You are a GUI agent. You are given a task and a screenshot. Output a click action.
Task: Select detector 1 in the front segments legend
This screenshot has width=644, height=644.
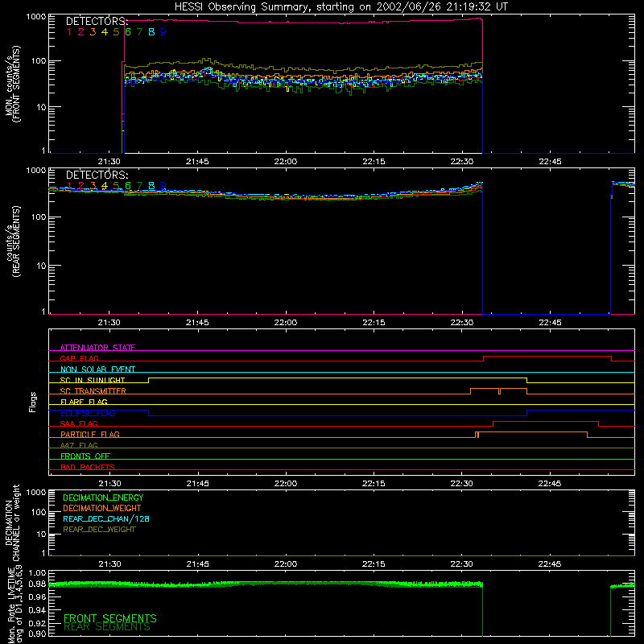69,32
